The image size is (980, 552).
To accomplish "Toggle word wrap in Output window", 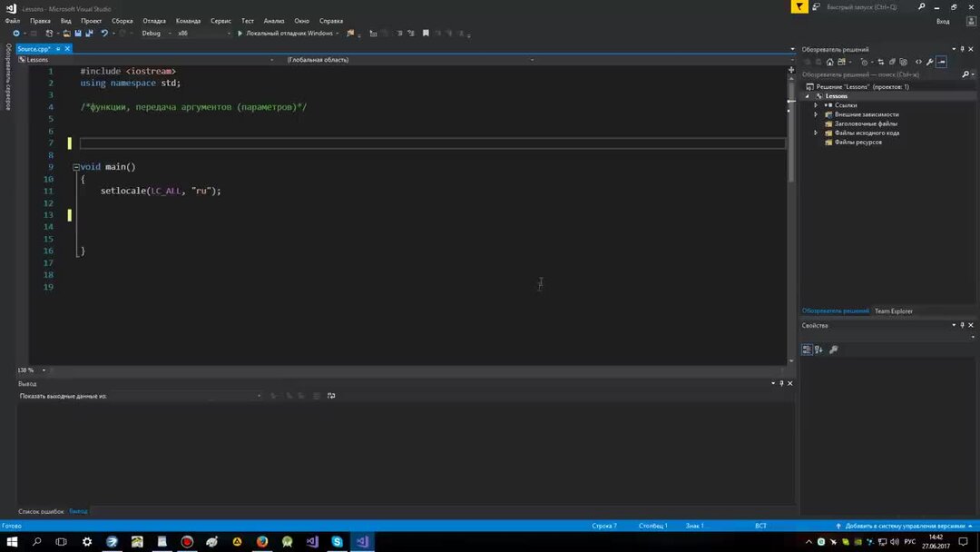I will pyautogui.click(x=331, y=396).
